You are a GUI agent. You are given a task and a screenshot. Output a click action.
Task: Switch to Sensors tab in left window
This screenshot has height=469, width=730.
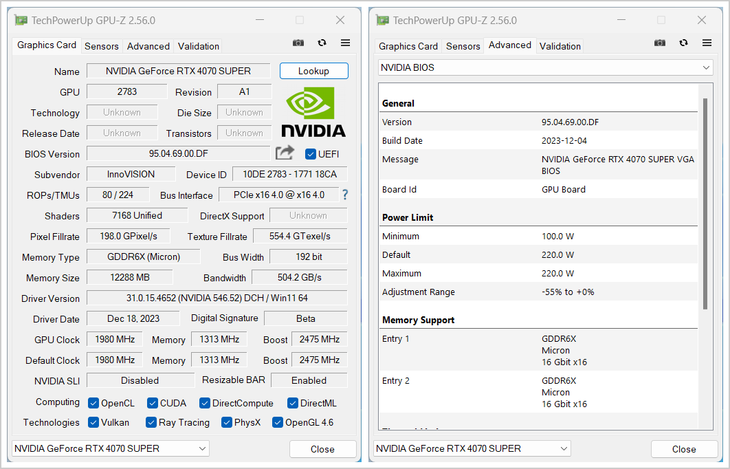point(101,46)
